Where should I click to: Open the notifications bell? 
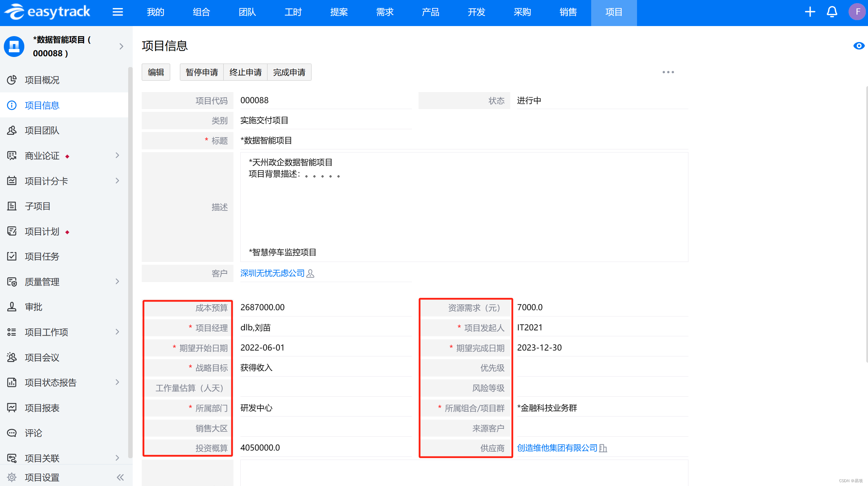pyautogui.click(x=832, y=12)
